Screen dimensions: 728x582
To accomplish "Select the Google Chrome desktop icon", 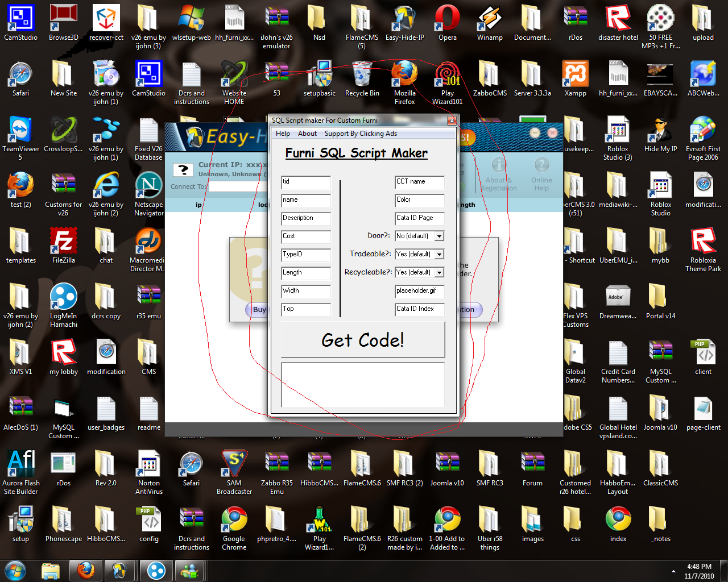I will pos(234,529).
